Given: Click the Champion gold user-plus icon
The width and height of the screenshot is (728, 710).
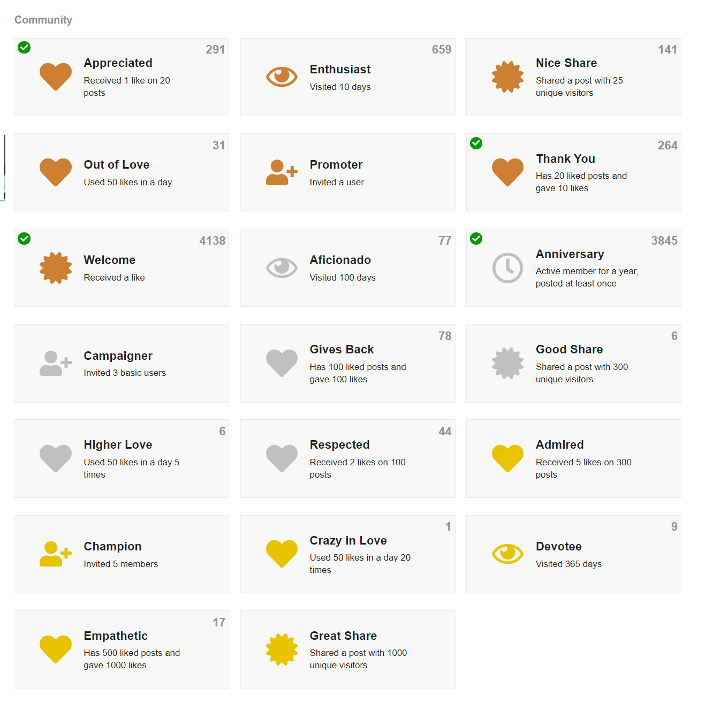Looking at the screenshot, I should point(56,554).
